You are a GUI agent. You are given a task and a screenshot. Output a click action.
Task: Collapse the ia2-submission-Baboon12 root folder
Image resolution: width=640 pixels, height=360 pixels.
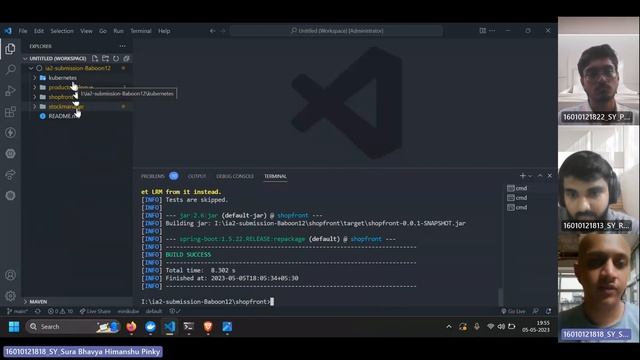point(31,68)
